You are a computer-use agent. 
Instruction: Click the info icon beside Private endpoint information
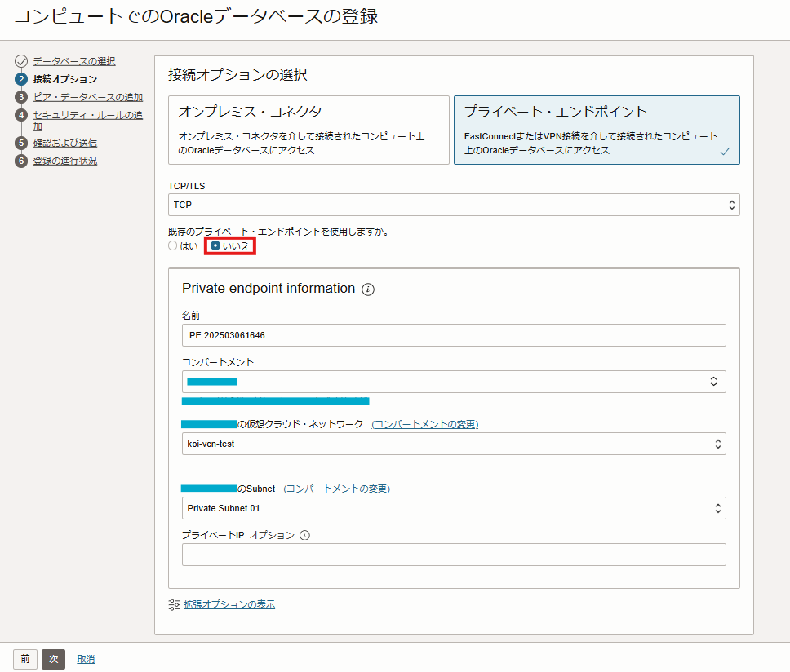coord(367,289)
